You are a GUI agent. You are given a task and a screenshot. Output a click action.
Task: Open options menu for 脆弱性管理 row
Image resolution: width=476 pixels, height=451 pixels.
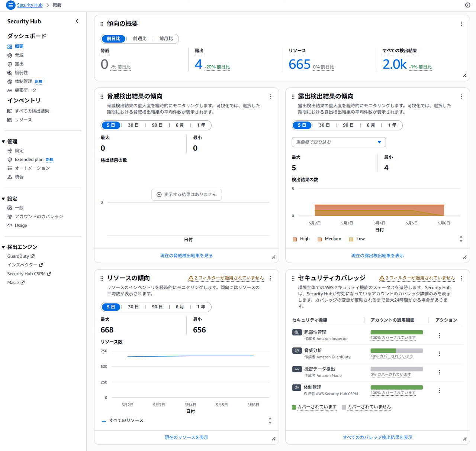(x=439, y=335)
